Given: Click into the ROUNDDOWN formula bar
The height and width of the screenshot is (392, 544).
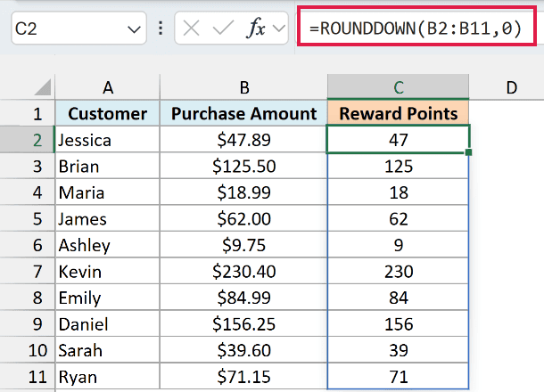Looking at the screenshot, I should tap(416, 29).
